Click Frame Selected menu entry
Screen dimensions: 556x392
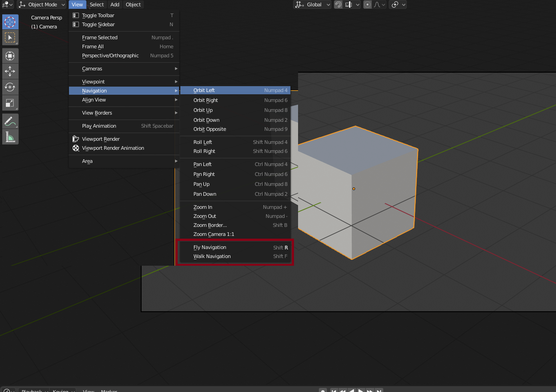124,37
